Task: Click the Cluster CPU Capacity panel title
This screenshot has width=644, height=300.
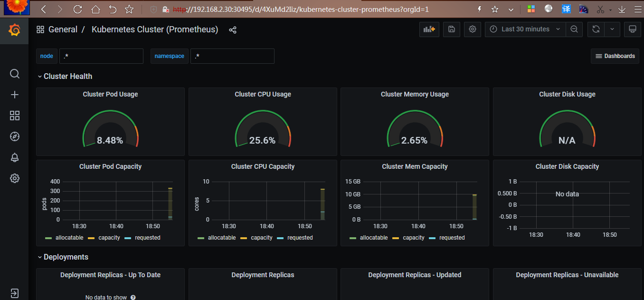Action: (263, 166)
